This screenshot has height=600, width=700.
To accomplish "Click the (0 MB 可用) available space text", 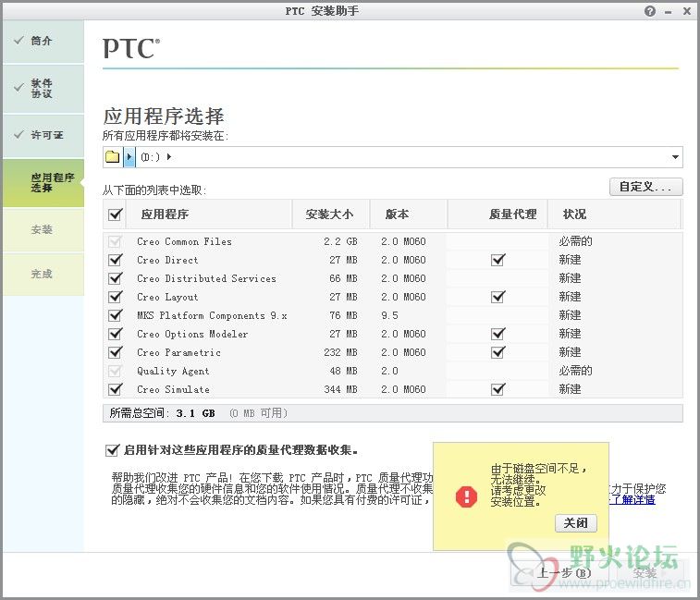I will (x=259, y=413).
